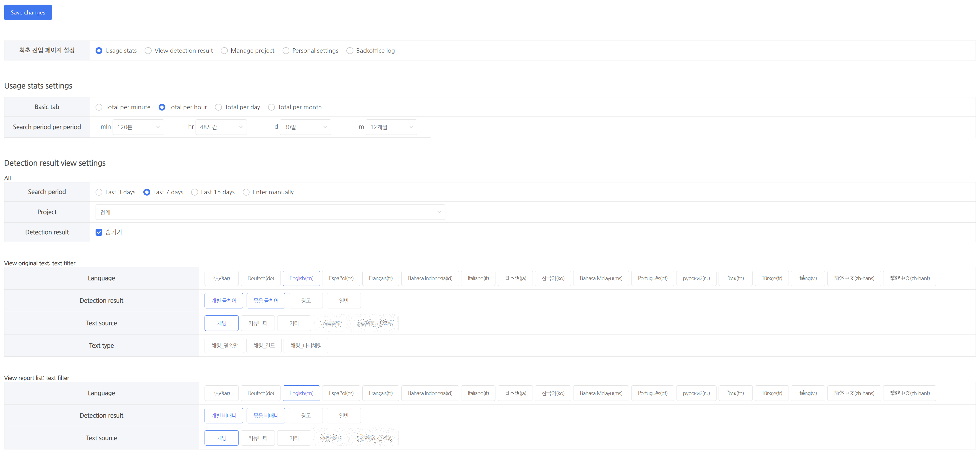Toggle Português(pt) in original text filter
This screenshot has width=980, height=452.
tap(652, 278)
